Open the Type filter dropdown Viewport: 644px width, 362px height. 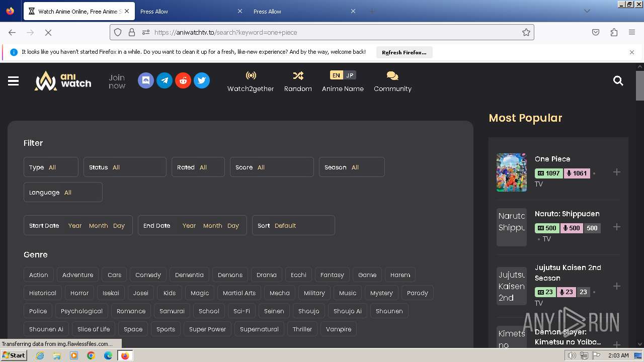click(51, 167)
